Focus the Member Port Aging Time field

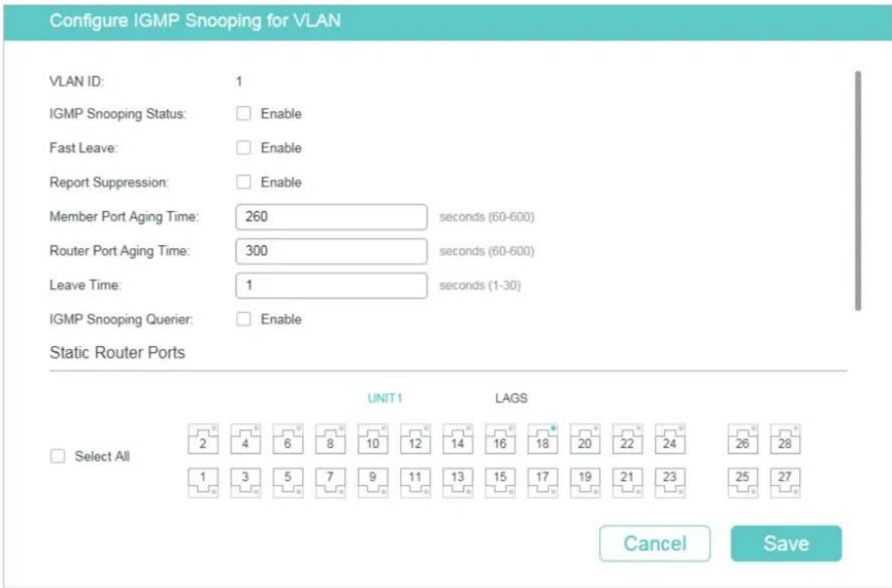331,217
